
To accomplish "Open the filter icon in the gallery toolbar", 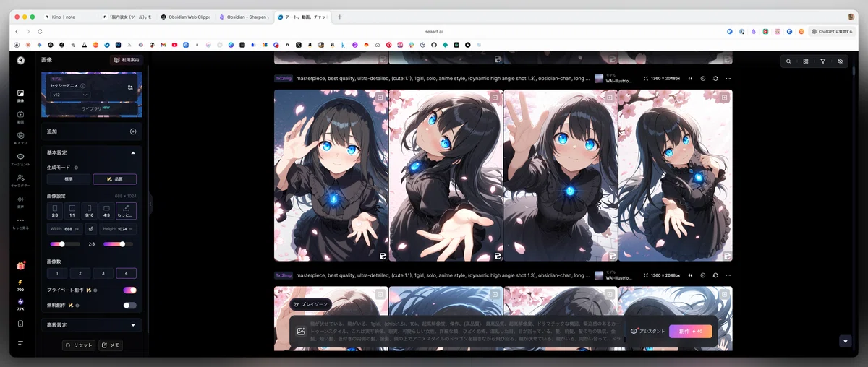I will coord(822,61).
